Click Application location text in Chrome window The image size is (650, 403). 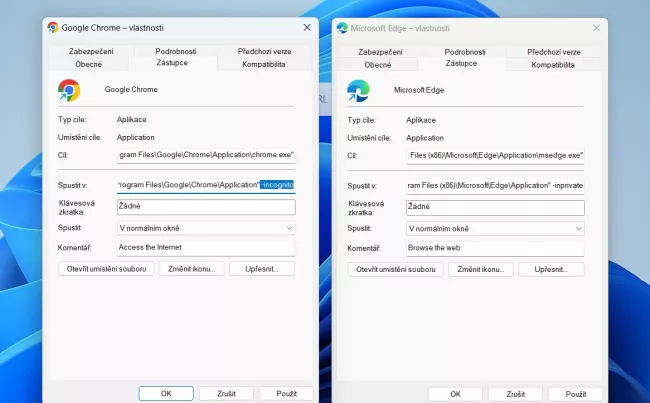[136, 137]
